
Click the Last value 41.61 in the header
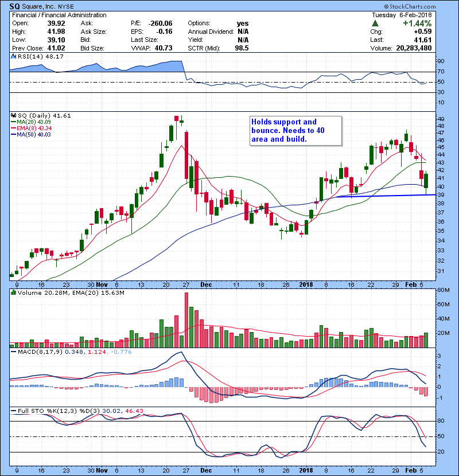click(x=422, y=40)
